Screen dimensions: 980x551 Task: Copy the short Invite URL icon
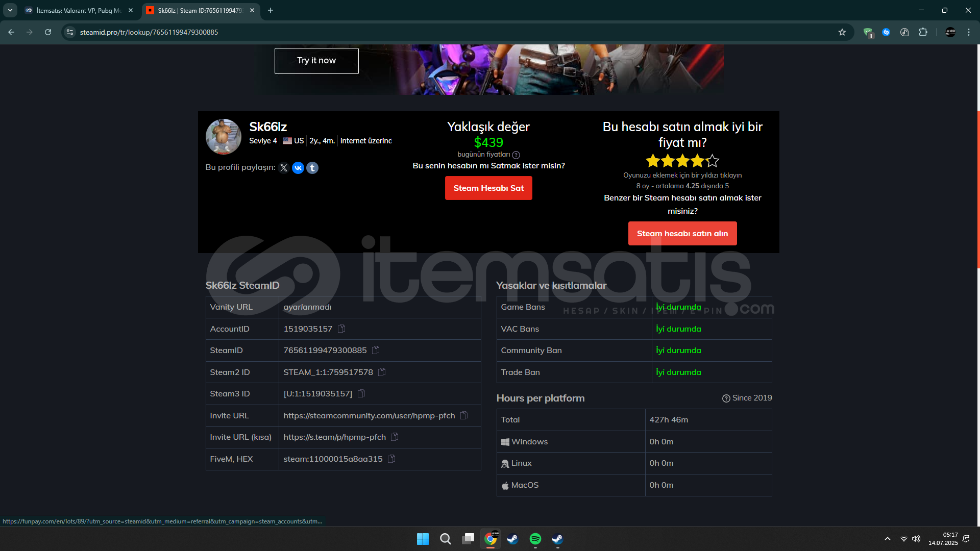395,437
